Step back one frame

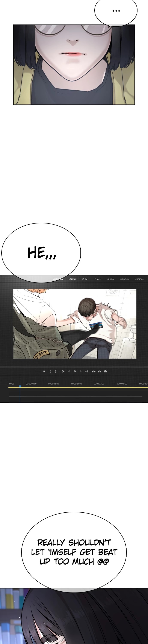[x=69, y=371]
